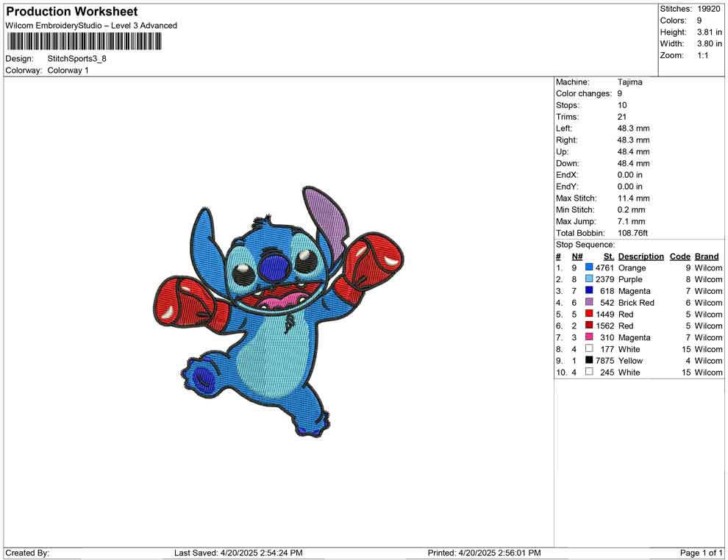
Task: Select the white swatch with 177 stitches
Action: 589,348
